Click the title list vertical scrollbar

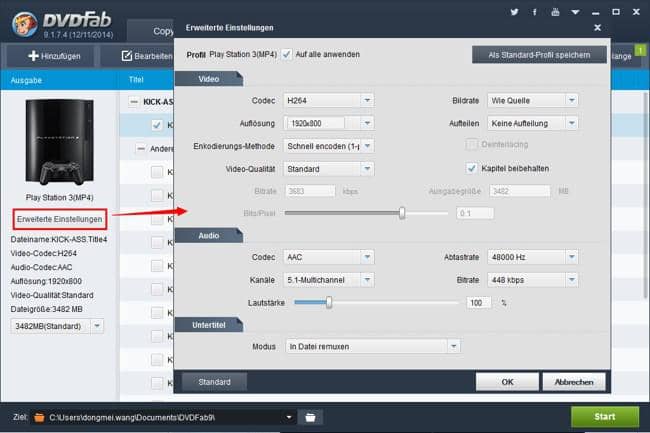pos(645,195)
